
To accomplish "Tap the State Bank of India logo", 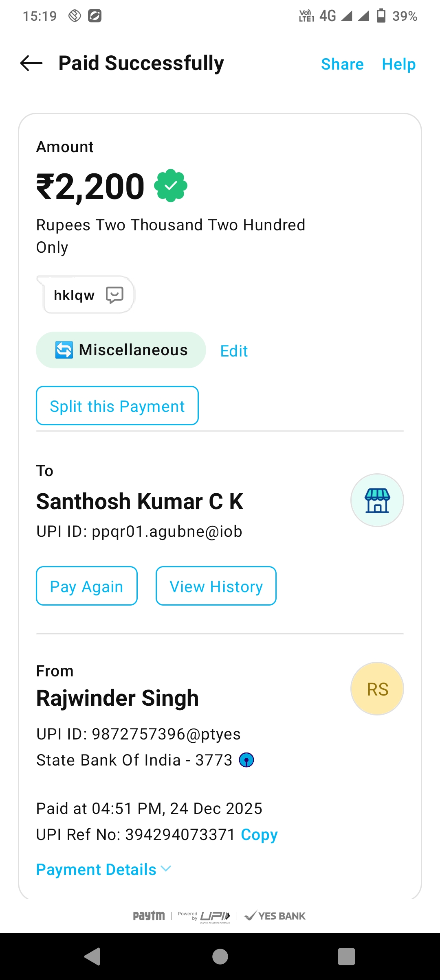I will [246, 760].
